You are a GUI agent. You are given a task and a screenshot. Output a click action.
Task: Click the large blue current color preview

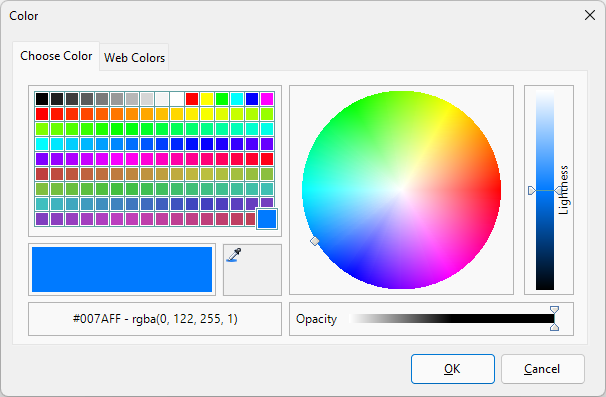point(122,269)
